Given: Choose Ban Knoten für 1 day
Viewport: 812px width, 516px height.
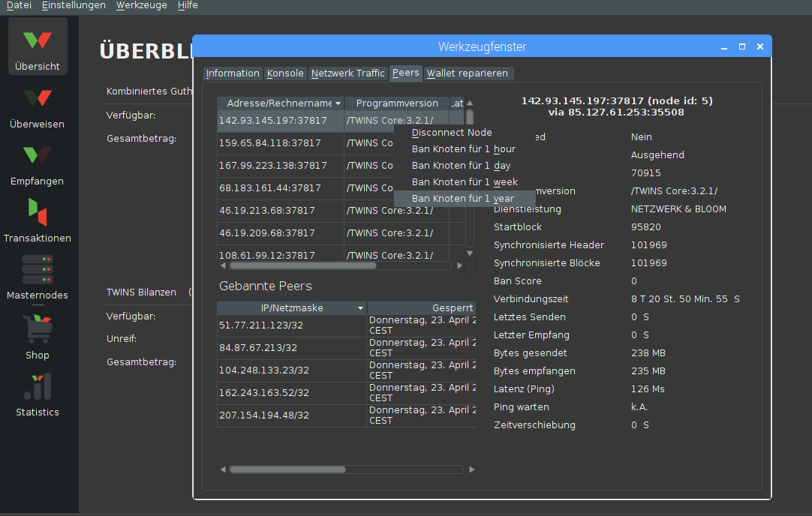Looking at the screenshot, I should tap(465, 166).
